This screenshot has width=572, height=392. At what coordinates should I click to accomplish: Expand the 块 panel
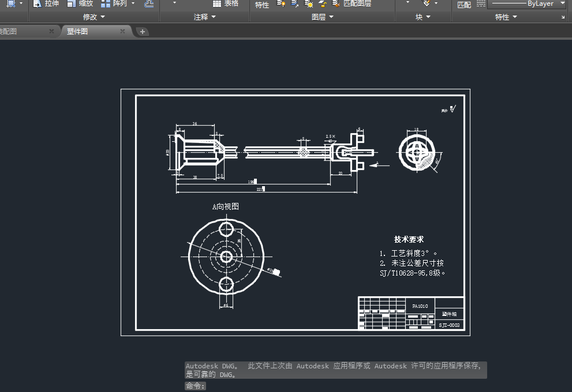[423, 17]
